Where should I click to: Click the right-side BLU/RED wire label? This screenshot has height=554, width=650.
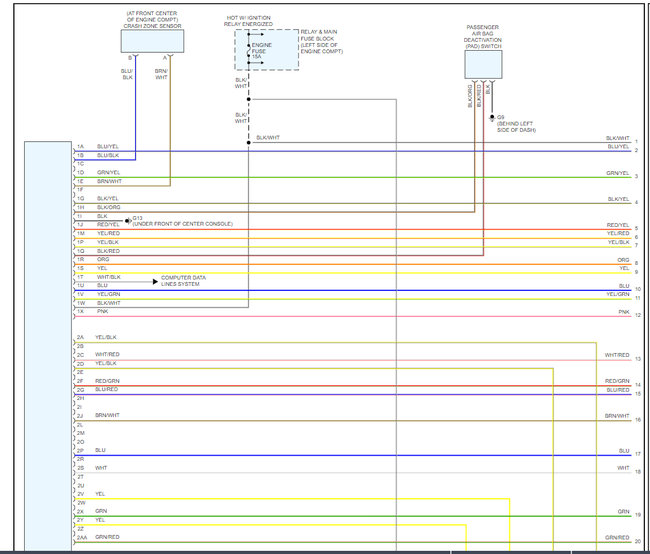pos(618,390)
